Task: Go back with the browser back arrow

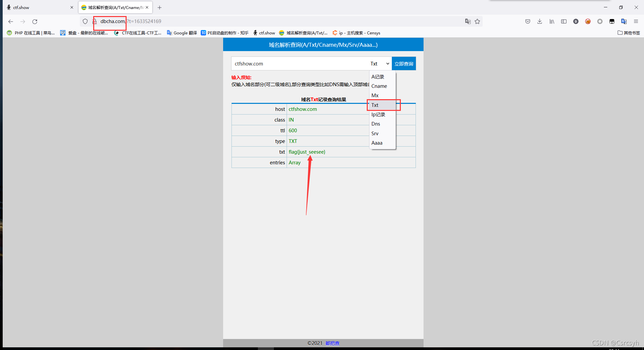Action: click(x=11, y=21)
